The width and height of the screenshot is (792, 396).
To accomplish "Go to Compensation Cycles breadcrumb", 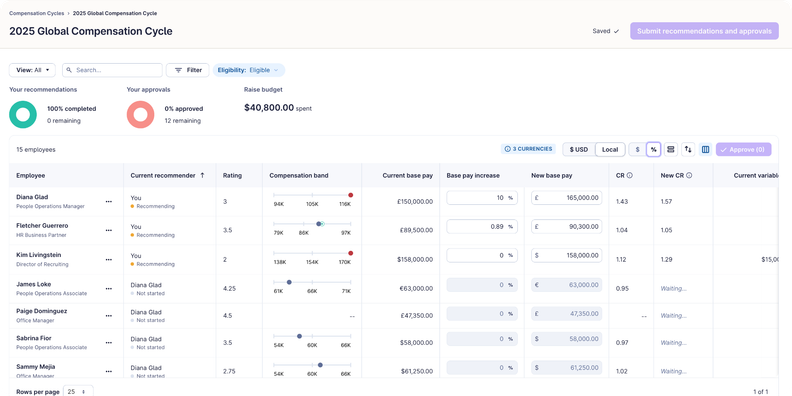I will pyautogui.click(x=36, y=13).
